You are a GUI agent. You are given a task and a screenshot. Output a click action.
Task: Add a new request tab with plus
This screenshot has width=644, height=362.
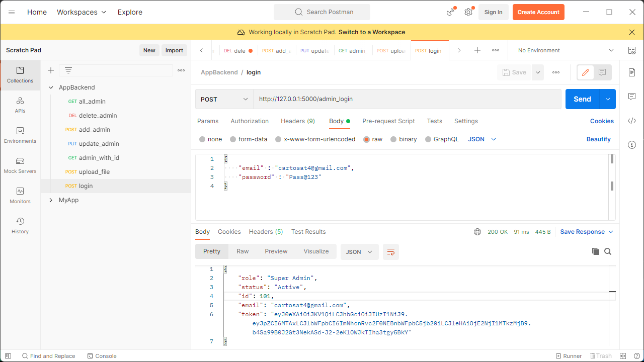pyautogui.click(x=477, y=50)
